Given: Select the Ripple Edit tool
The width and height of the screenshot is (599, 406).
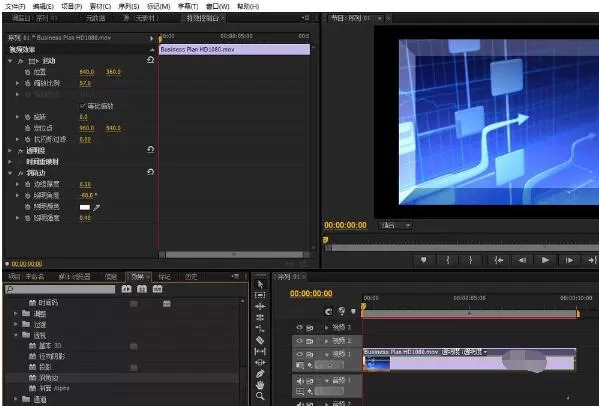Looking at the screenshot, I should pyautogui.click(x=260, y=306).
